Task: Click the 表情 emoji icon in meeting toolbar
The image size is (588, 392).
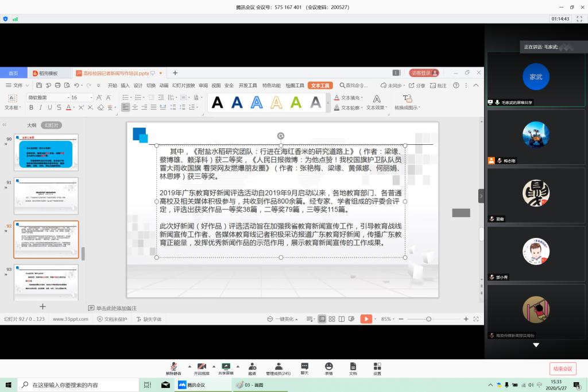Action: tap(329, 366)
